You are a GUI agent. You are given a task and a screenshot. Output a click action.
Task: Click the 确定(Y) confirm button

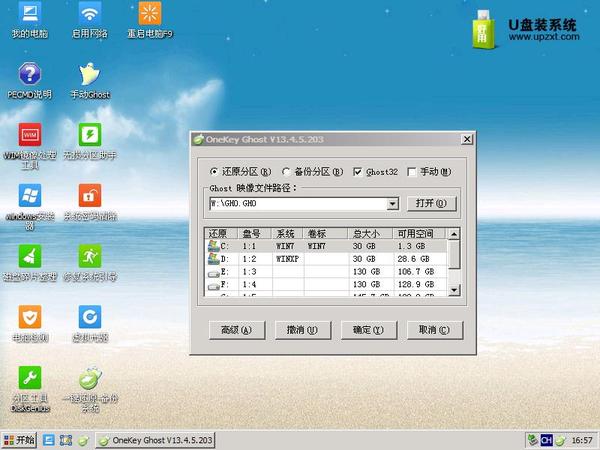point(368,330)
